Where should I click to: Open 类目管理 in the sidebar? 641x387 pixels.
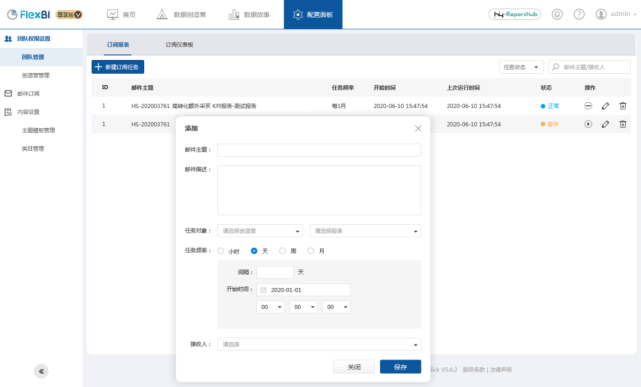[33, 149]
